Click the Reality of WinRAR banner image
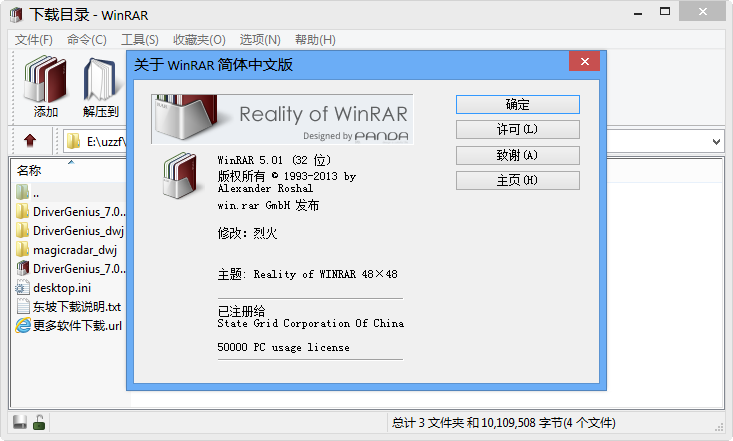The width and height of the screenshot is (733, 441). pyautogui.click(x=281, y=119)
